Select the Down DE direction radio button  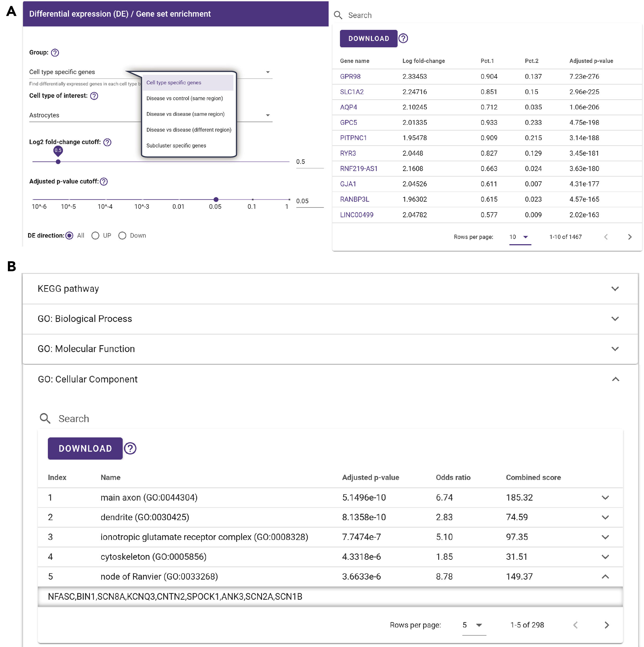click(122, 236)
